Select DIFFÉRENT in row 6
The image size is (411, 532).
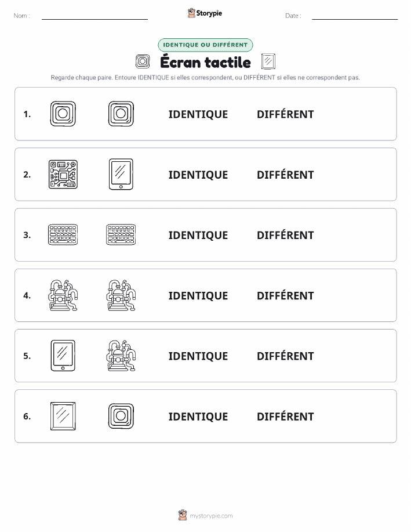(285, 417)
